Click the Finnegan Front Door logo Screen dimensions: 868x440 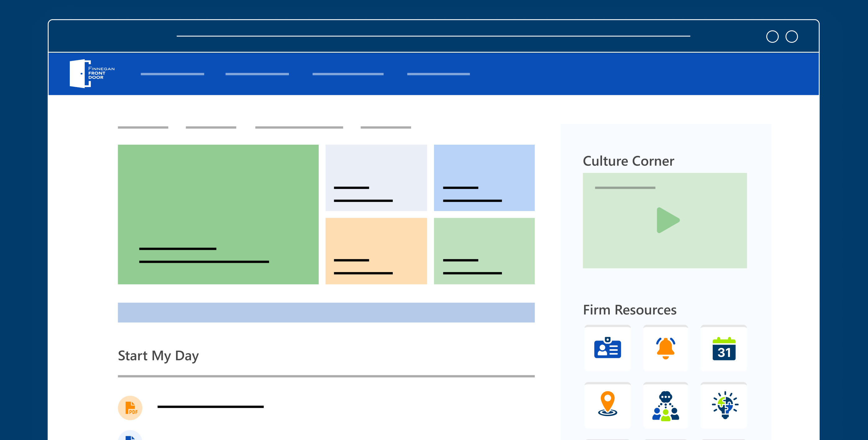pyautogui.click(x=92, y=73)
